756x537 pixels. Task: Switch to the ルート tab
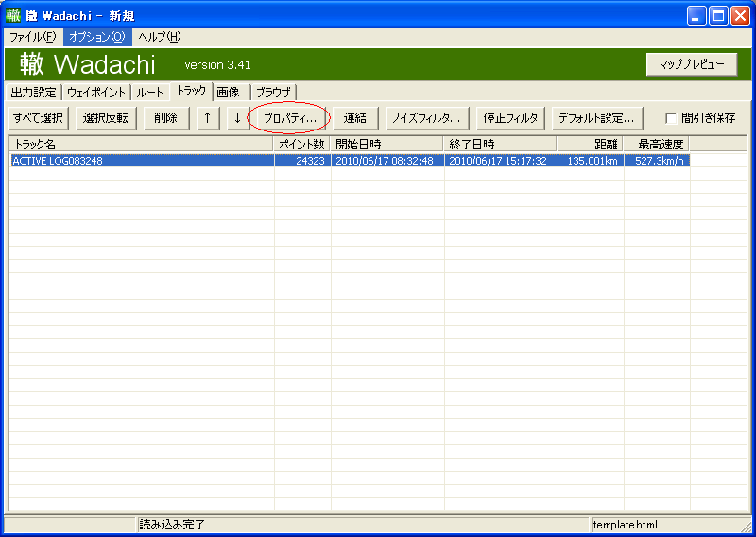pyautogui.click(x=149, y=92)
